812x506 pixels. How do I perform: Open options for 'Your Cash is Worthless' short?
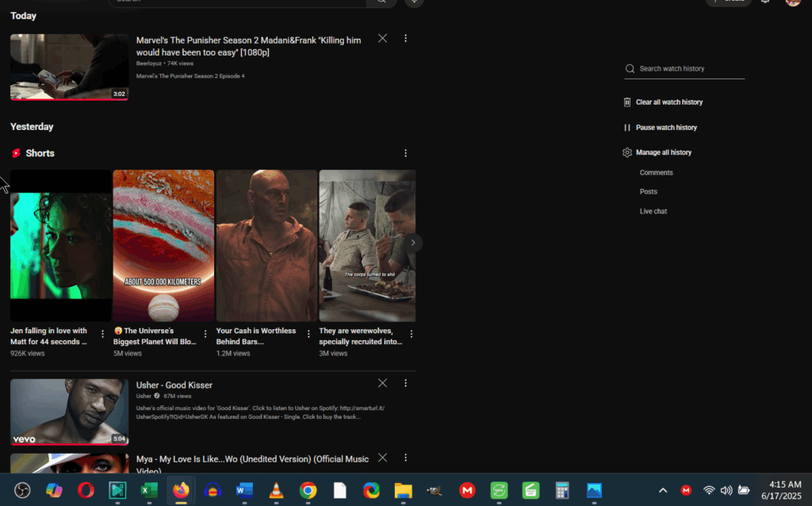(308, 334)
